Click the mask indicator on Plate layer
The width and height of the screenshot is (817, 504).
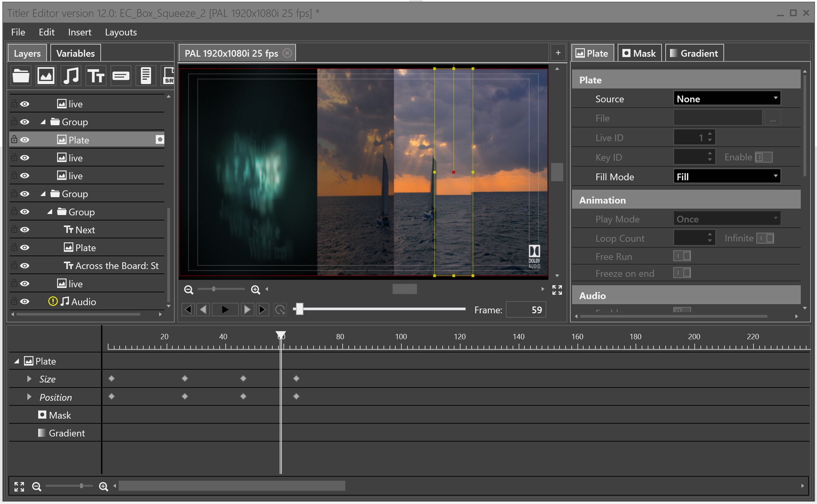pos(159,139)
